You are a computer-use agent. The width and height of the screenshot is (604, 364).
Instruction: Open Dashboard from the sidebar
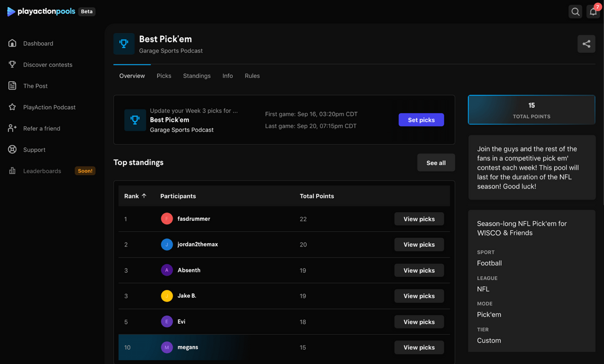[38, 43]
